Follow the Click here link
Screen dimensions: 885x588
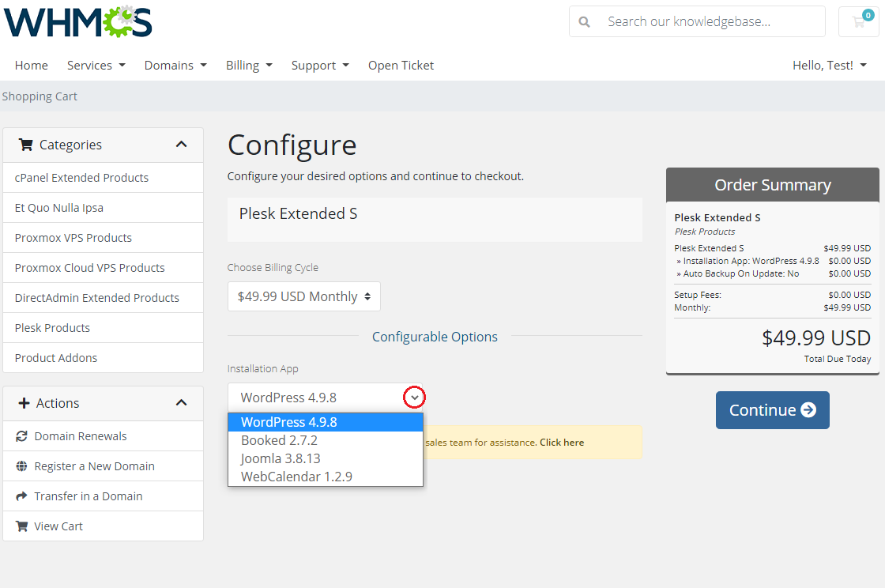click(x=562, y=443)
